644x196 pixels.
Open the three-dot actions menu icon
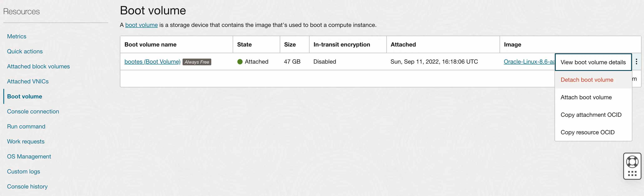click(x=636, y=62)
